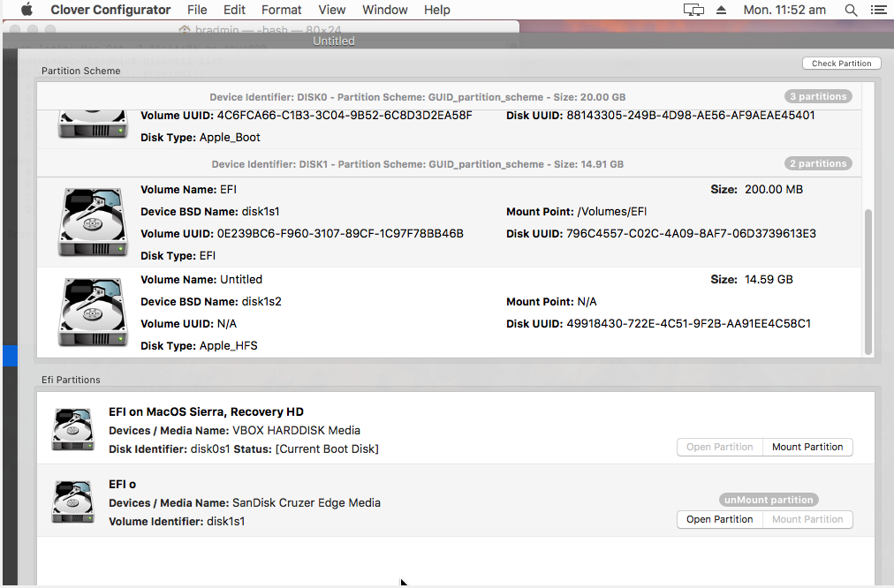Click Disk Type: EFI text
Screen dimensions: 894x588
click(x=178, y=256)
